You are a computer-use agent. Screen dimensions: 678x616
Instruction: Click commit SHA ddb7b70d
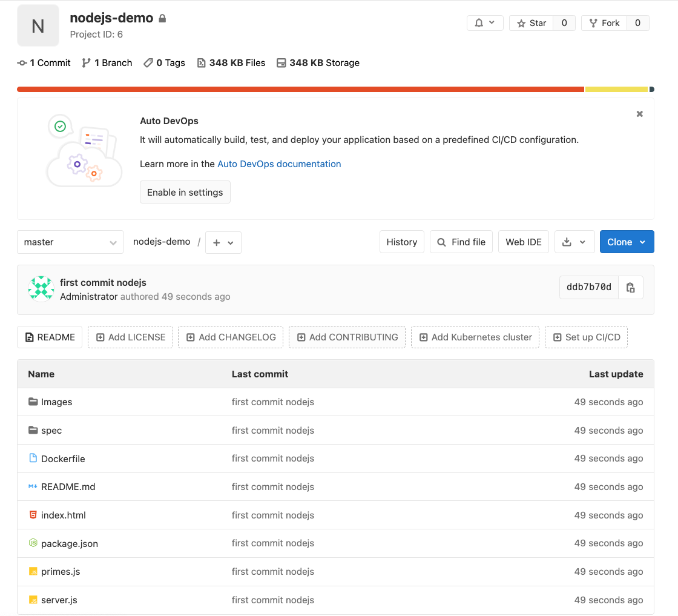tap(589, 287)
